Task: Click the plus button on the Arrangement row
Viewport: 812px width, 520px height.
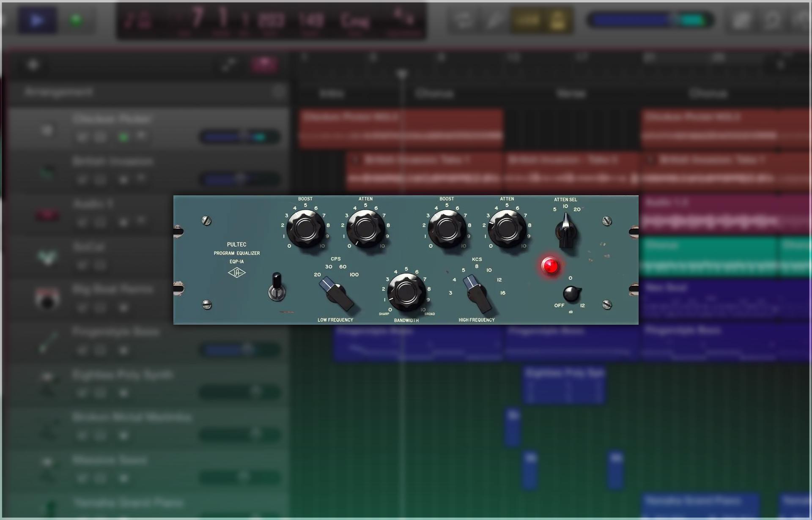Action: (x=278, y=92)
